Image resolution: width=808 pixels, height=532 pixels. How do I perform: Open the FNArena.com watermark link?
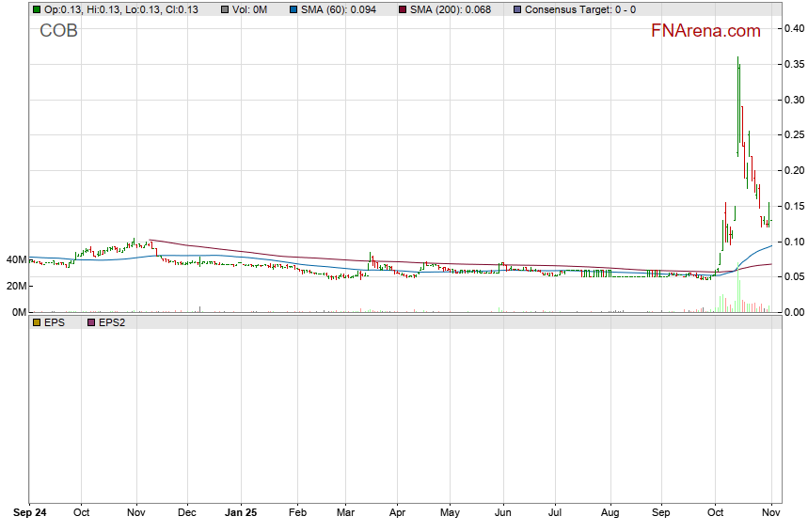pos(705,31)
